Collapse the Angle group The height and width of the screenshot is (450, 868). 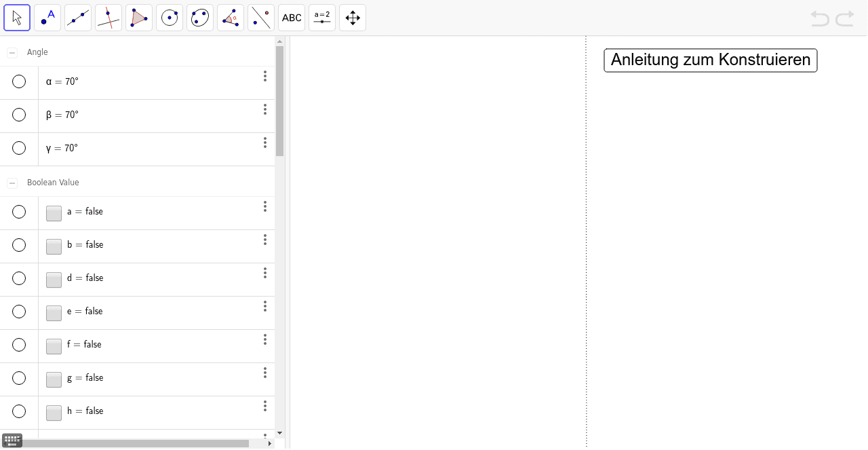(x=12, y=52)
